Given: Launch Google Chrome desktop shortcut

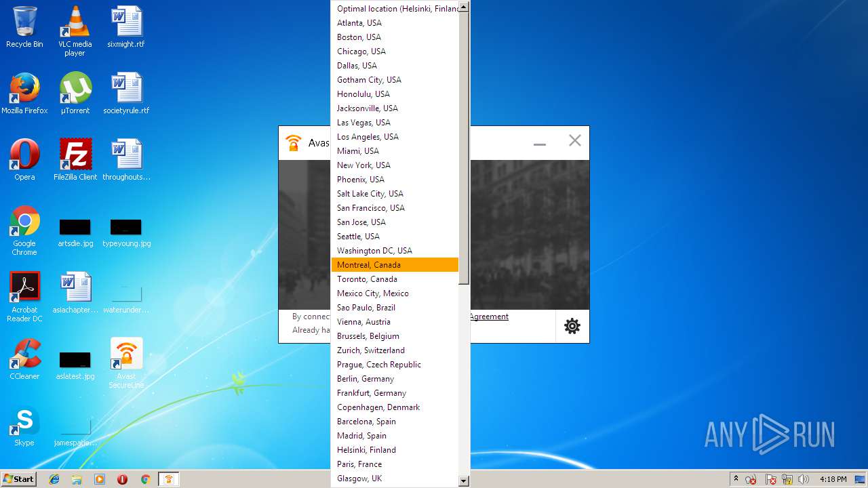Looking at the screenshot, I should point(24,230).
